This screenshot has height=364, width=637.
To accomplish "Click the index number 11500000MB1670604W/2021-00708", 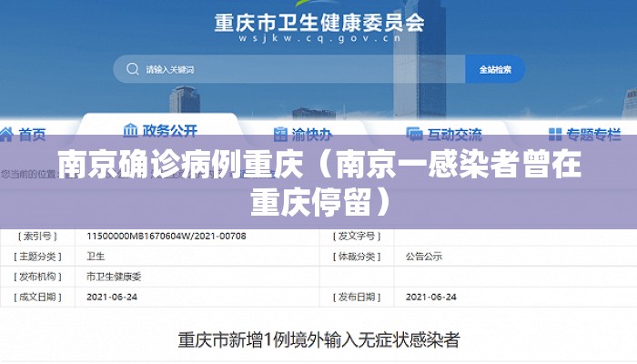I will click(167, 236).
